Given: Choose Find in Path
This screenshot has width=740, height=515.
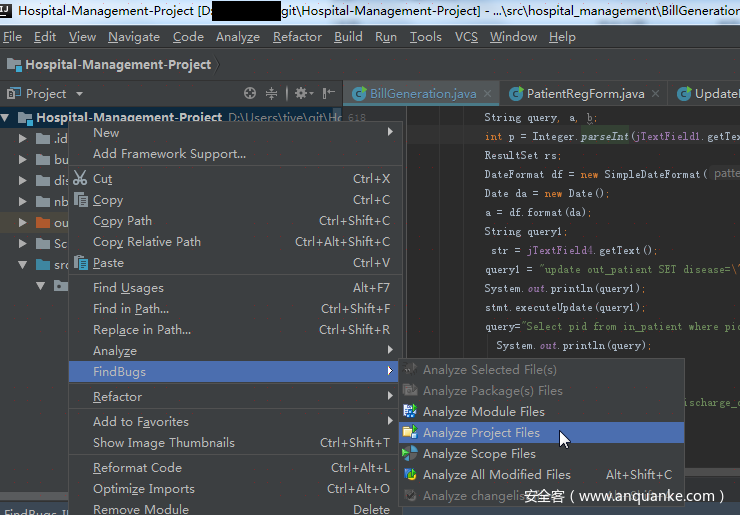Looking at the screenshot, I should point(235,309).
